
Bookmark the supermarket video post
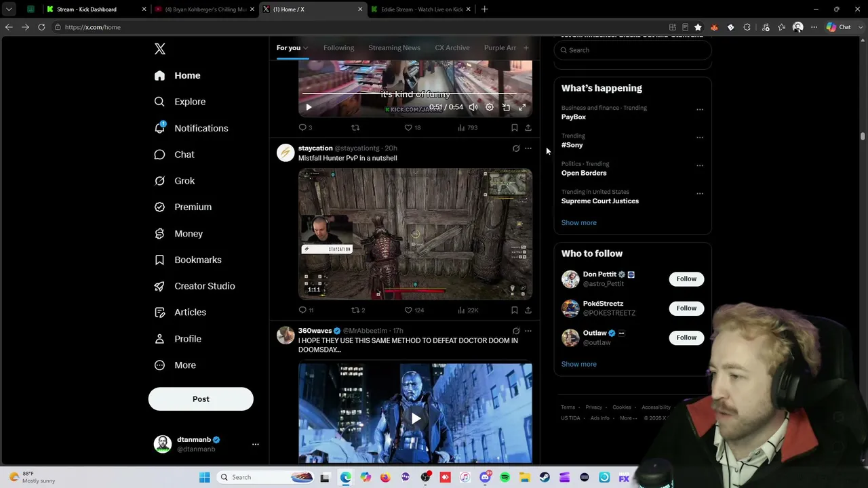click(x=515, y=127)
